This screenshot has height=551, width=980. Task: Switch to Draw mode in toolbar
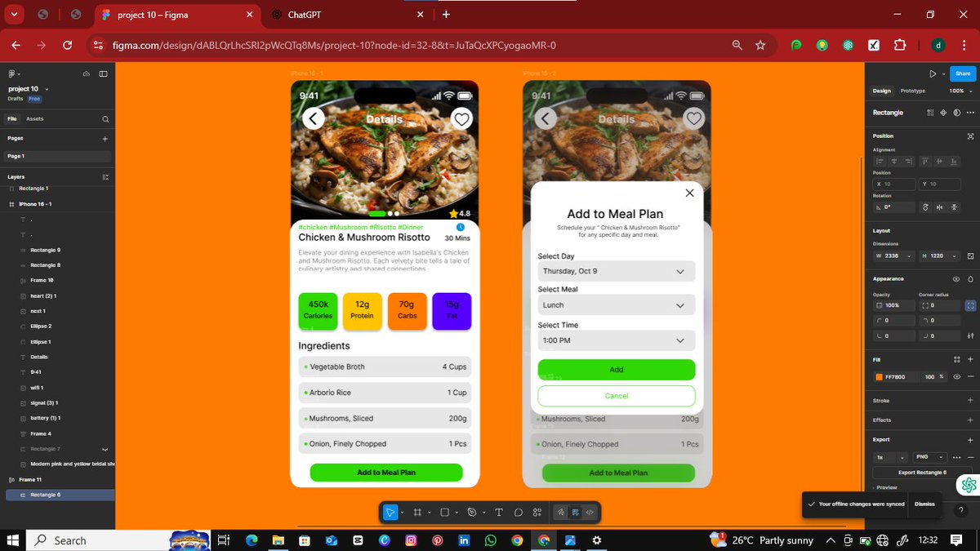coord(561,513)
